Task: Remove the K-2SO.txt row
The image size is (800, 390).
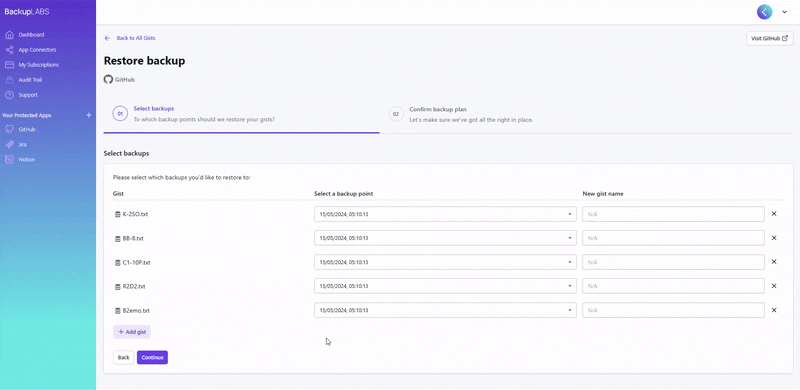Action: tap(774, 214)
